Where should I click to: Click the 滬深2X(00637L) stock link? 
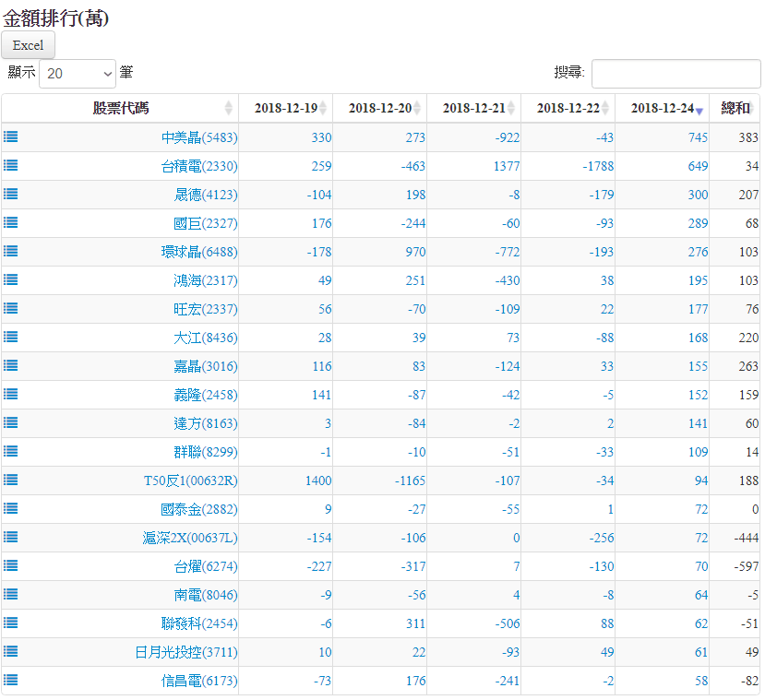189,538
